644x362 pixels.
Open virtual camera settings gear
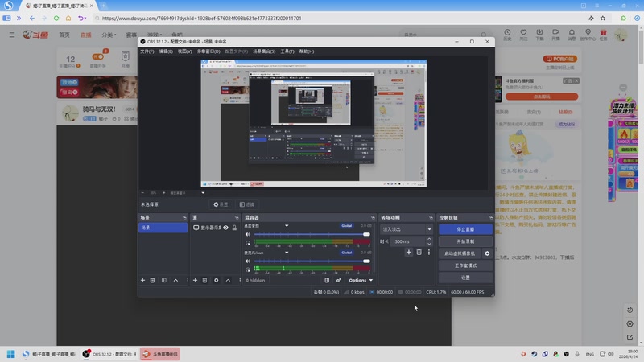coord(487,253)
